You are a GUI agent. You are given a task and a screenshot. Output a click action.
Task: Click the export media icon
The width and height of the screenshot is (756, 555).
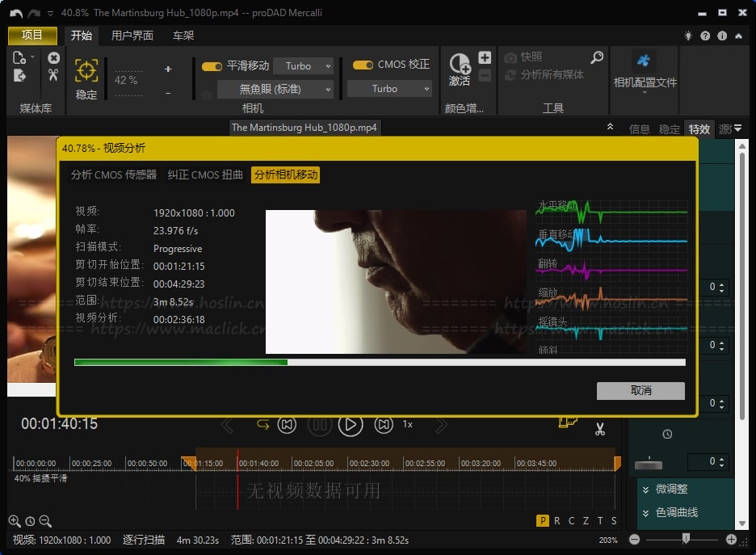click(x=19, y=75)
